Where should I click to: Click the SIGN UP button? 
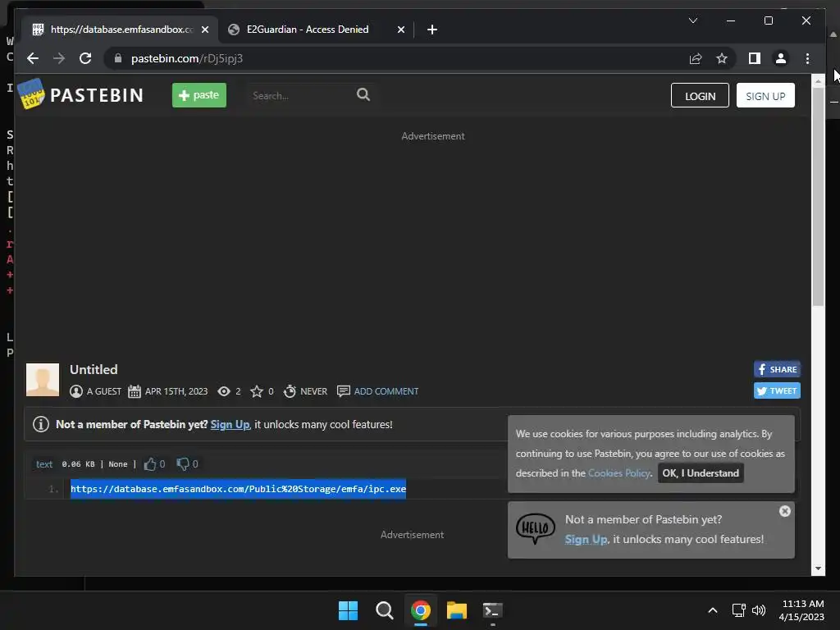(765, 95)
